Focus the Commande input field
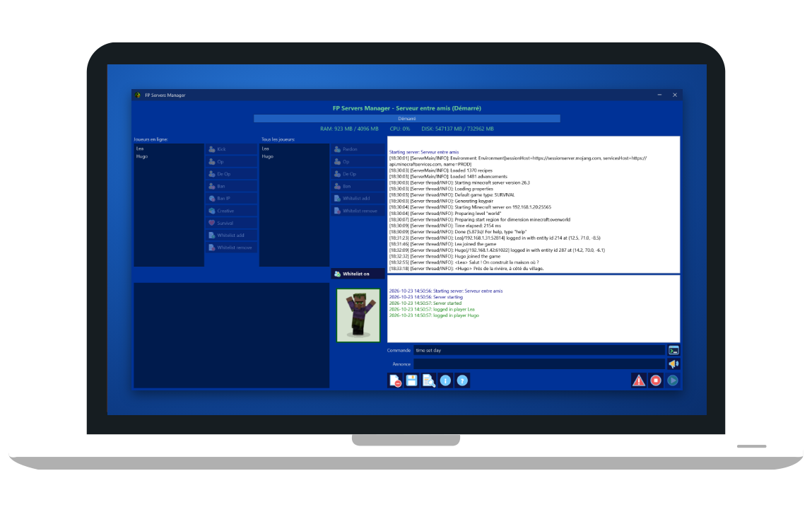 [x=539, y=351]
